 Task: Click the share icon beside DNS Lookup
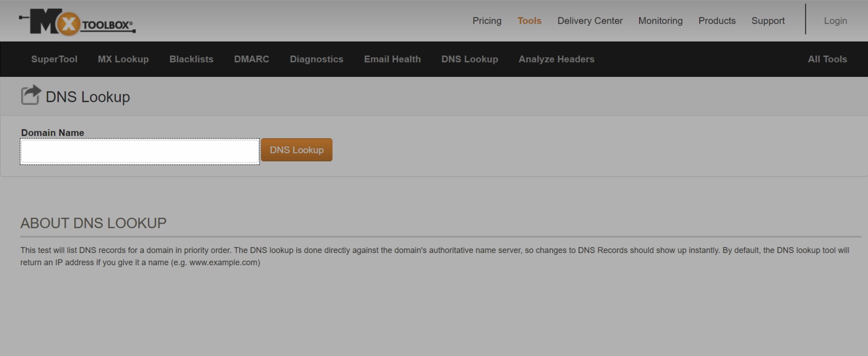[31, 95]
